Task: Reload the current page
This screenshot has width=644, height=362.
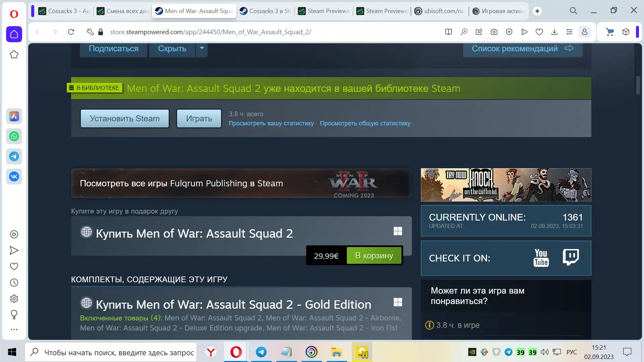Action: tap(71, 32)
